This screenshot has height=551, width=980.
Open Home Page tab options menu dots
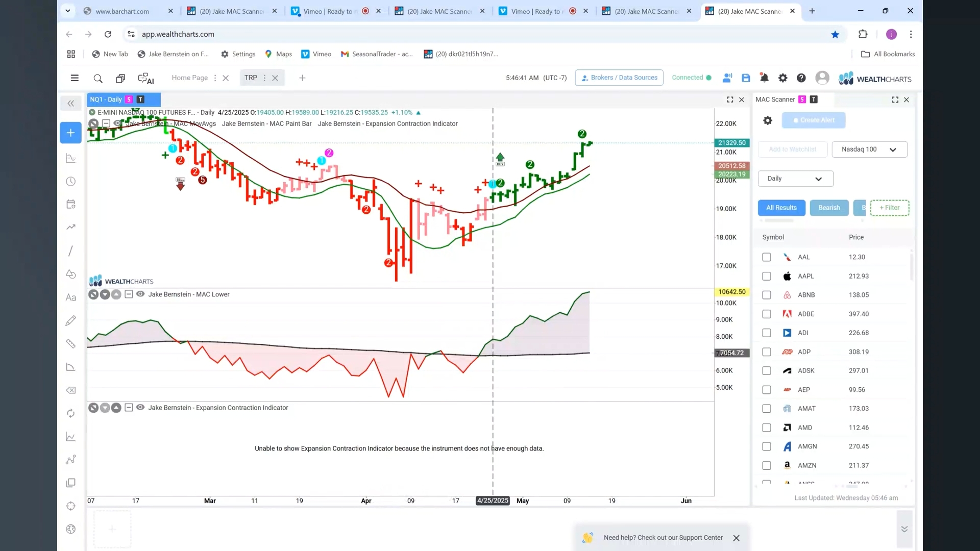coord(215,78)
